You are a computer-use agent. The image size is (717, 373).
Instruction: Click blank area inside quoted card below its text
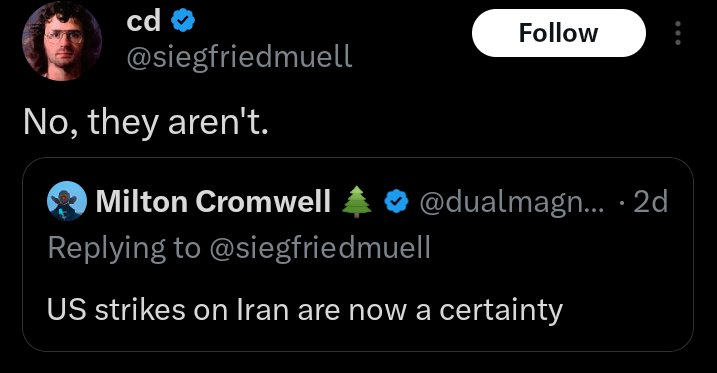point(357,339)
